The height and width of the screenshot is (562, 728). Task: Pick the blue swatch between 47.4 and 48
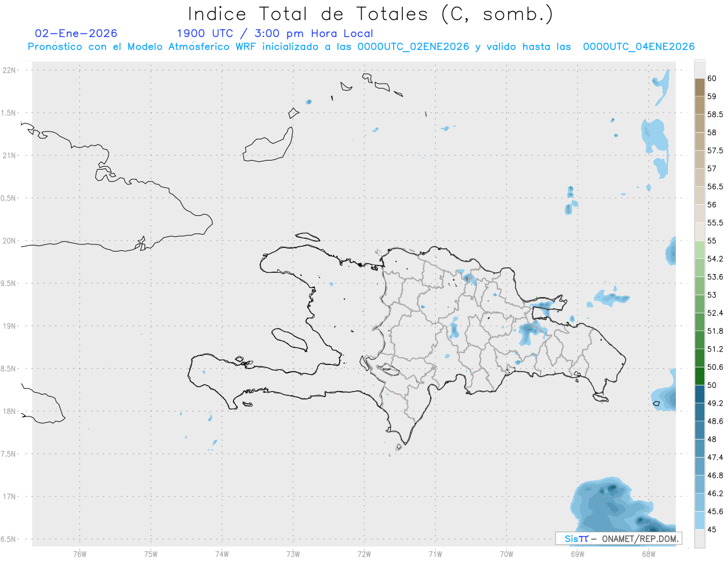(699, 448)
